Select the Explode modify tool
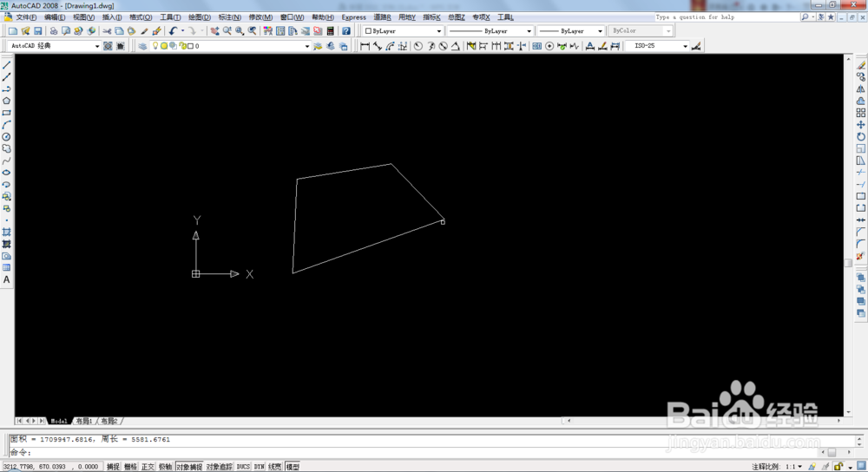 (861, 256)
